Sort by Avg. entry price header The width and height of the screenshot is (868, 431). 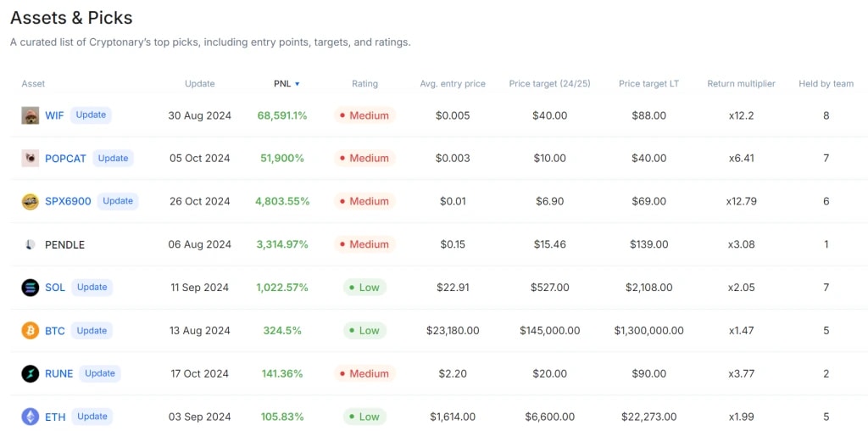point(453,84)
